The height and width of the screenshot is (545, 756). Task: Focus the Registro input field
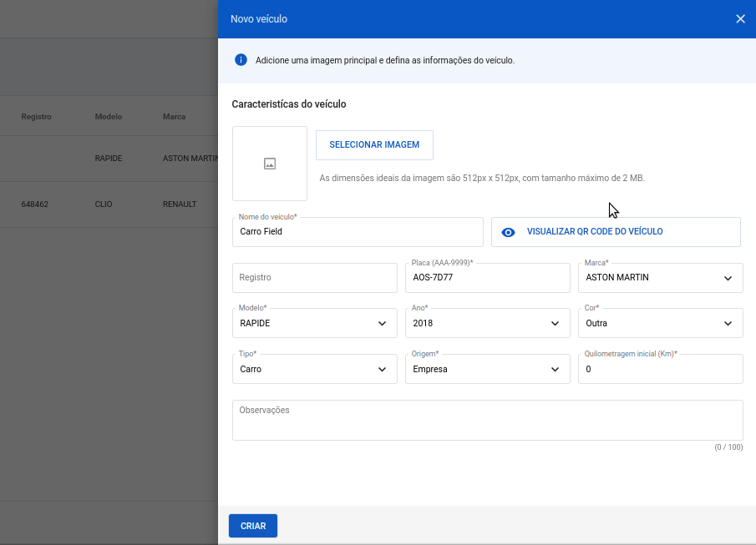[x=314, y=278]
